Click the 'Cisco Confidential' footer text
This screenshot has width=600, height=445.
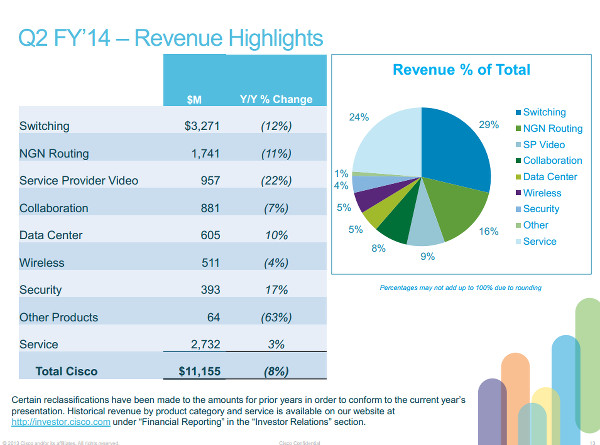(300, 443)
